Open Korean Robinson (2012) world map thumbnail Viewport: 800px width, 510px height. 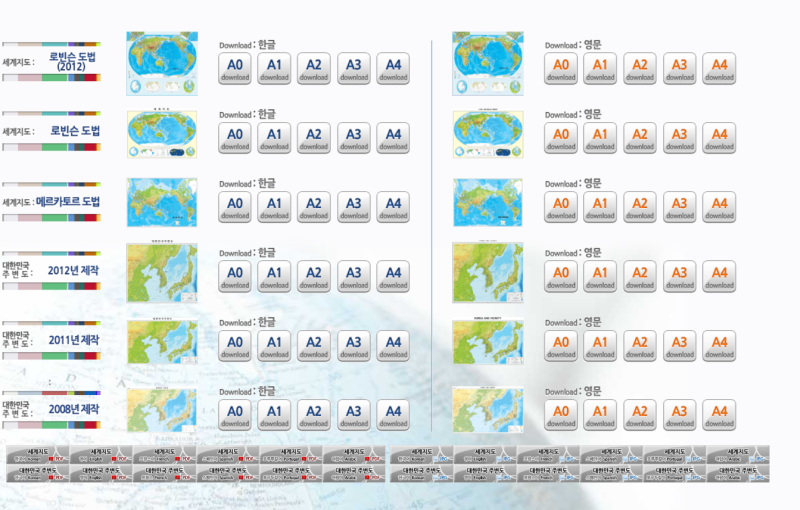tap(162, 64)
